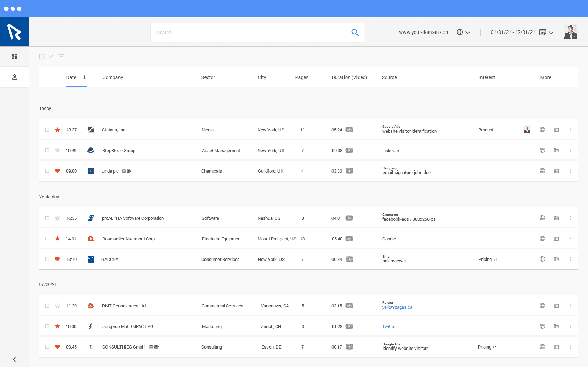Image resolution: width=588 pixels, height=367 pixels.
Task: Click www.your-domain.com domain text
Action: pyautogui.click(x=424, y=32)
